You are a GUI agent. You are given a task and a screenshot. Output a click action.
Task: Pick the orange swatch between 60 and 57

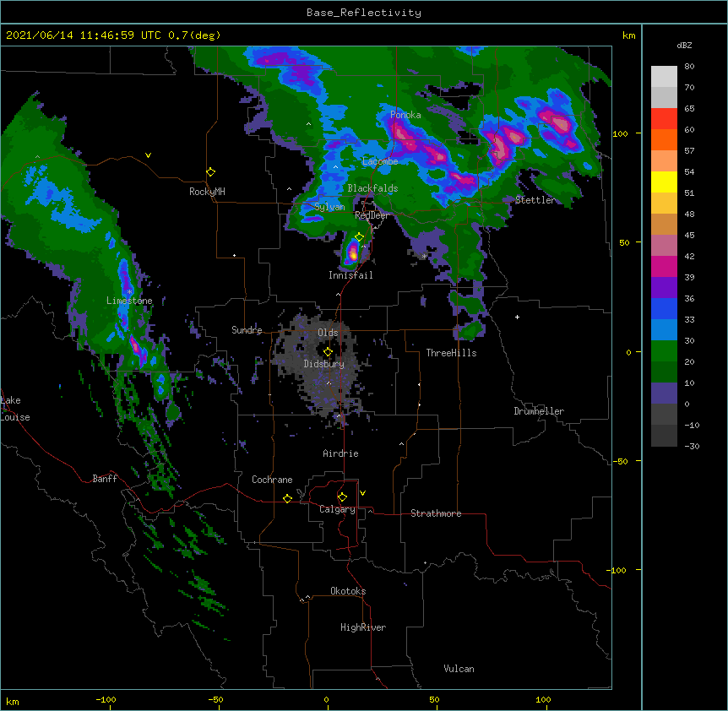pos(664,139)
